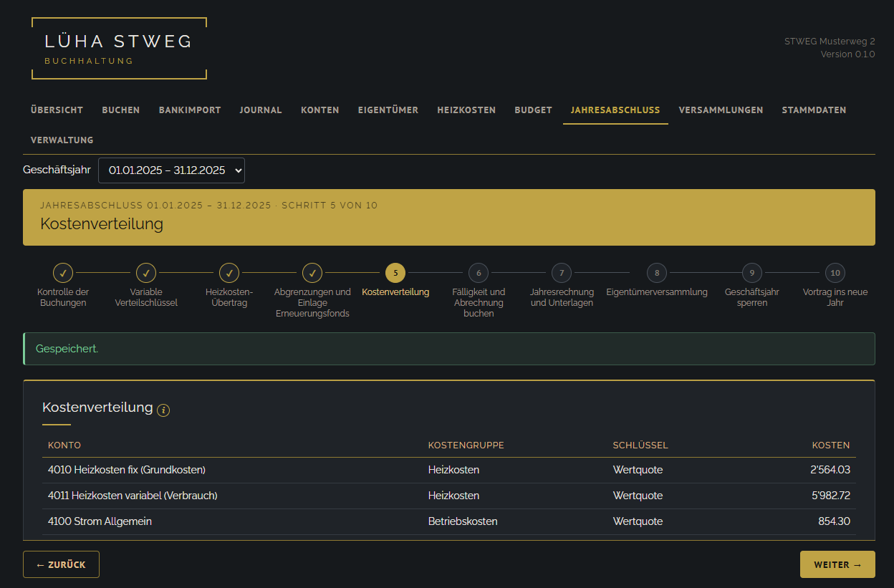Open the Heizkosten menu item
Image resolution: width=894 pixels, height=588 pixels.
tap(466, 110)
